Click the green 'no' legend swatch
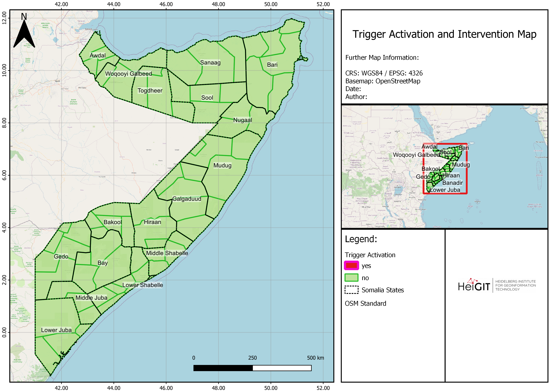Viewport: 554px width, 392px height. coord(351,278)
